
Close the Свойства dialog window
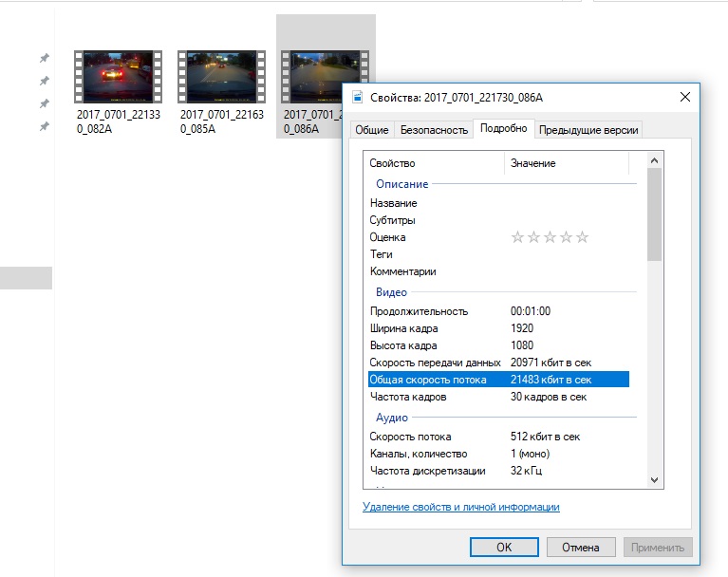684,98
